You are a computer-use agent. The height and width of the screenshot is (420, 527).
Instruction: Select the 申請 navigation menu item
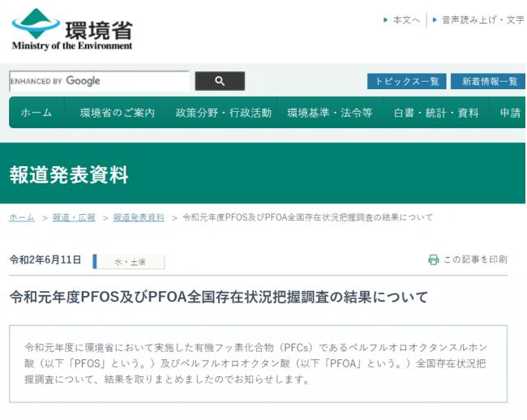point(510,113)
